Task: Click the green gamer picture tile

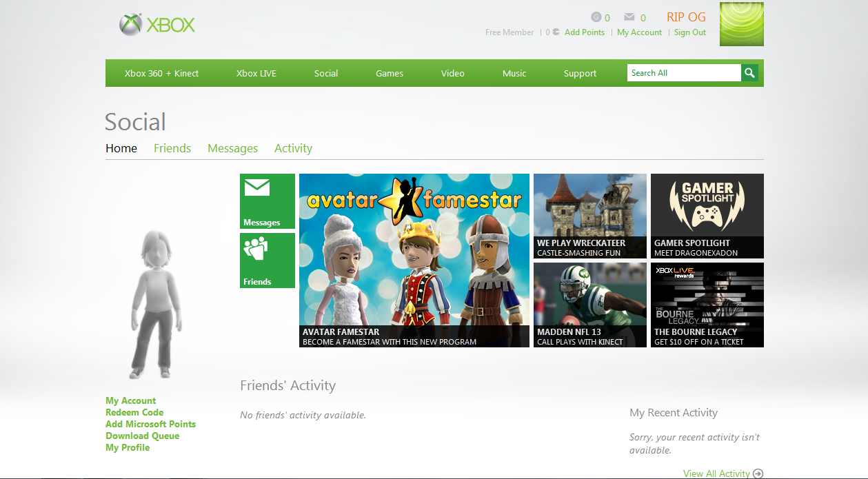Action: pos(742,24)
